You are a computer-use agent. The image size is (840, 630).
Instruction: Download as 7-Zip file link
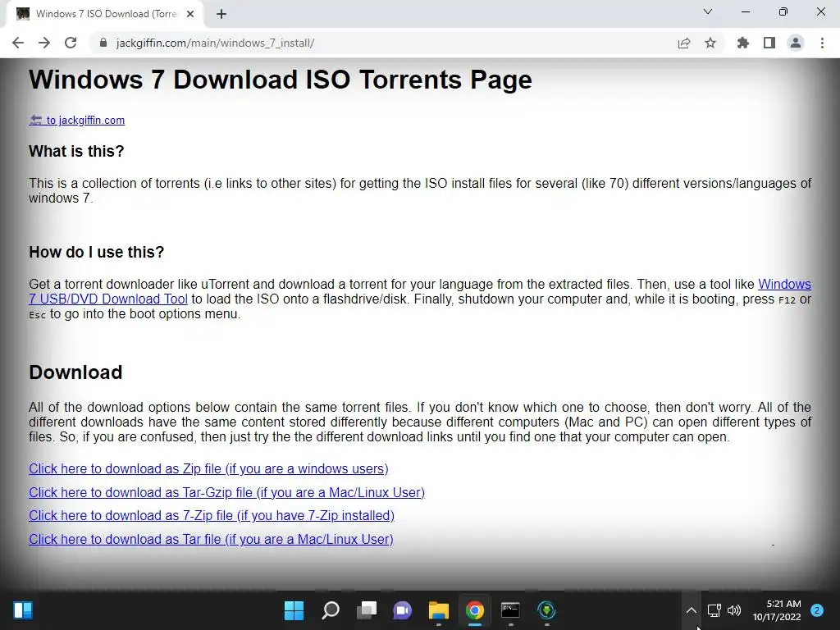coord(212,515)
